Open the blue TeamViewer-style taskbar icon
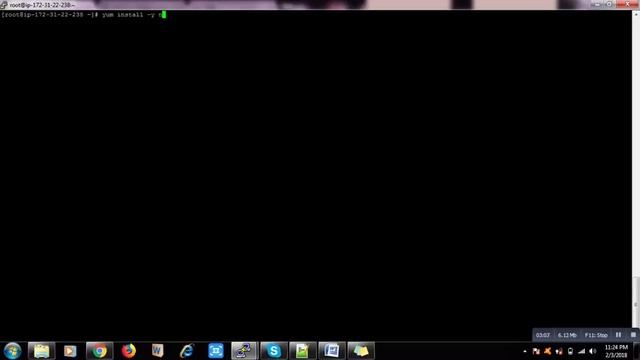 216,351
